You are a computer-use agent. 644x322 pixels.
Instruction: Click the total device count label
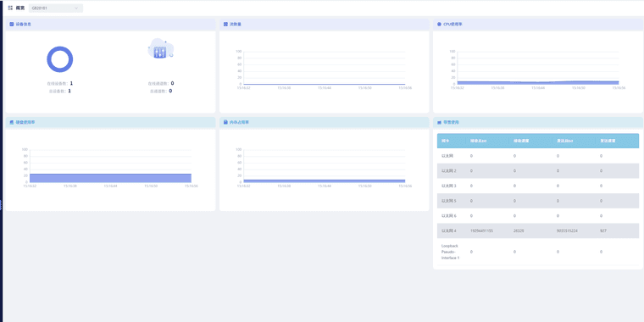[x=58, y=92]
